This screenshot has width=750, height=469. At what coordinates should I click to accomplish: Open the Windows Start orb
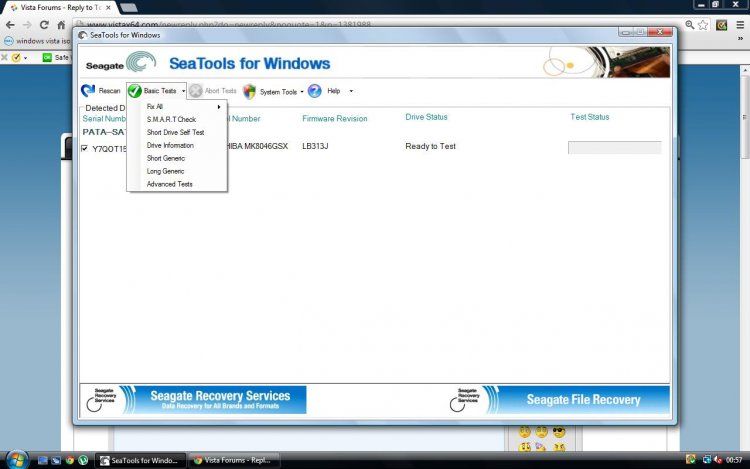click(17, 460)
